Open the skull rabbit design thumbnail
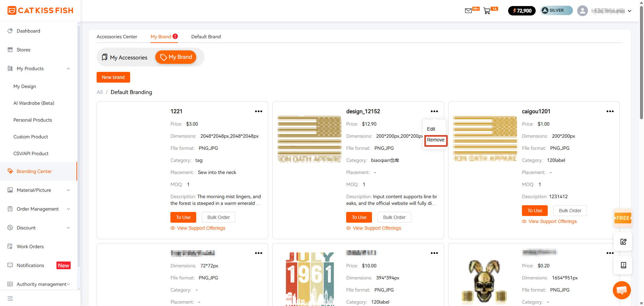This screenshot has width=644, height=306. 484,281
